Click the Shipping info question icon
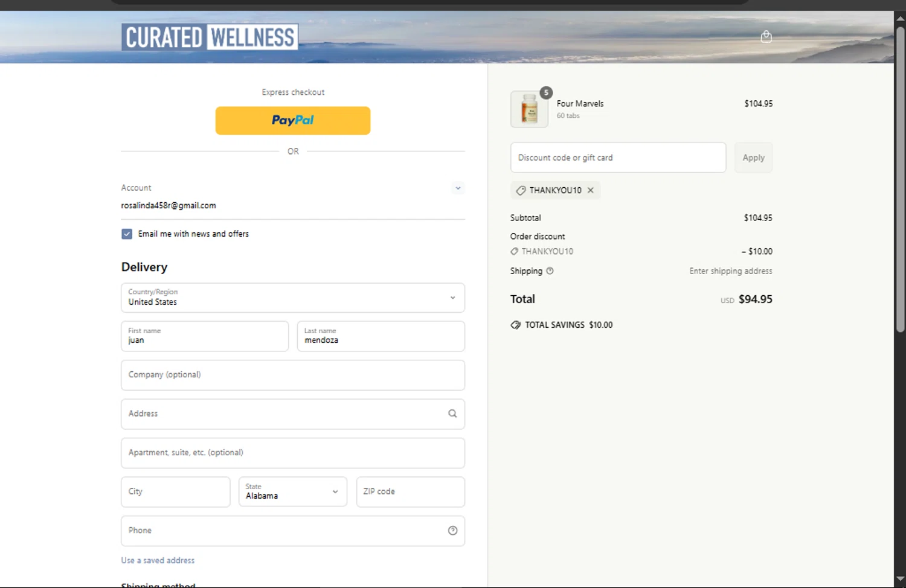The height and width of the screenshot is (588, 906). coord(550,271)
